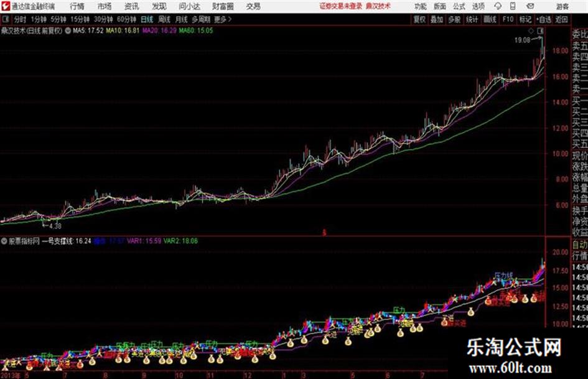Open the 交易 menu
The height and width of the screenshot is (379, 588).
click(253, 6)
